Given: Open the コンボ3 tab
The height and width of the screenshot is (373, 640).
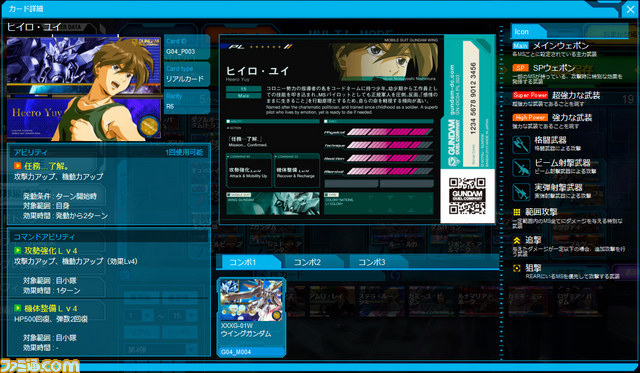Looking at the screenshot, I should point(377,262).
